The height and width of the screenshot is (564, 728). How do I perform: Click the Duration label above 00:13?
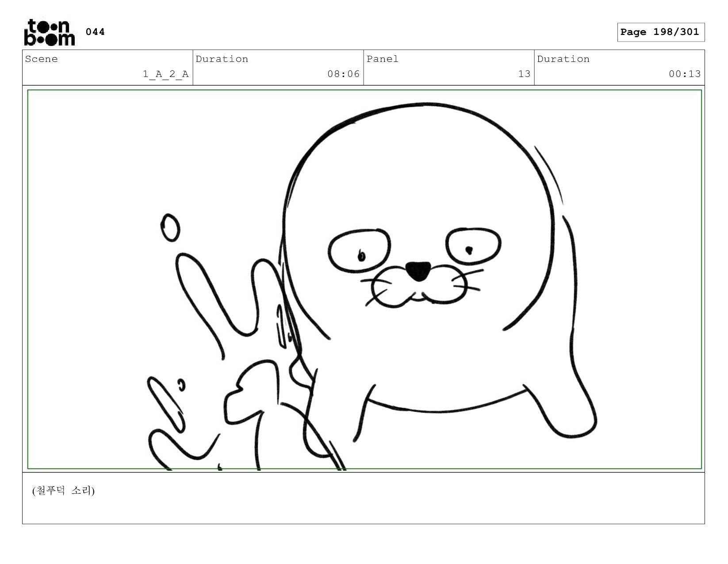point(563,59)
